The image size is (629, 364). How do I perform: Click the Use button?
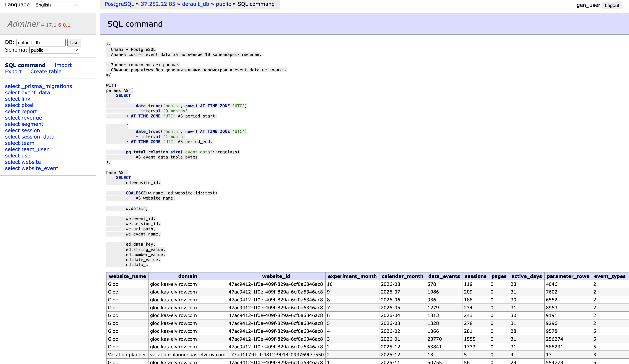click(x=74, y=43)
